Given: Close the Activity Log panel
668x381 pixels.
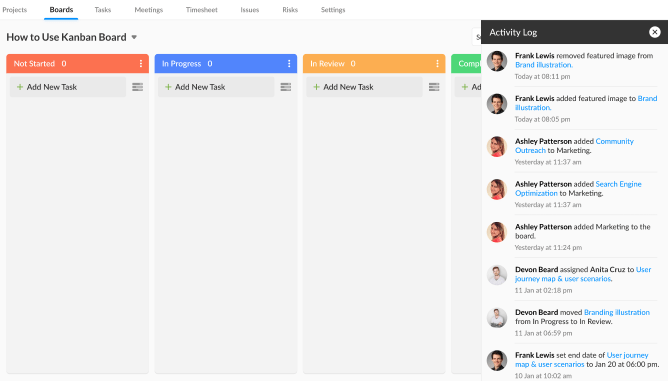Looking at the screenshot, I should pyautogui.click(x=654, y=32).
